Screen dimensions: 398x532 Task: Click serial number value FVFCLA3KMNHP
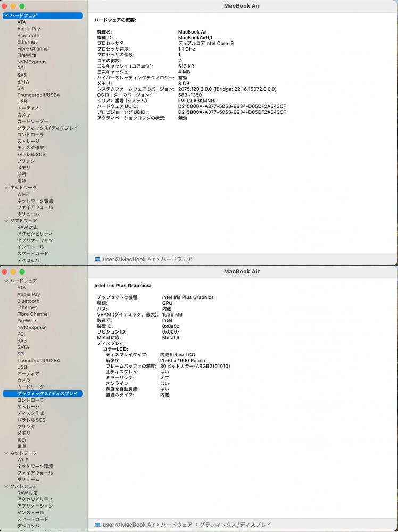pos(198,101)
